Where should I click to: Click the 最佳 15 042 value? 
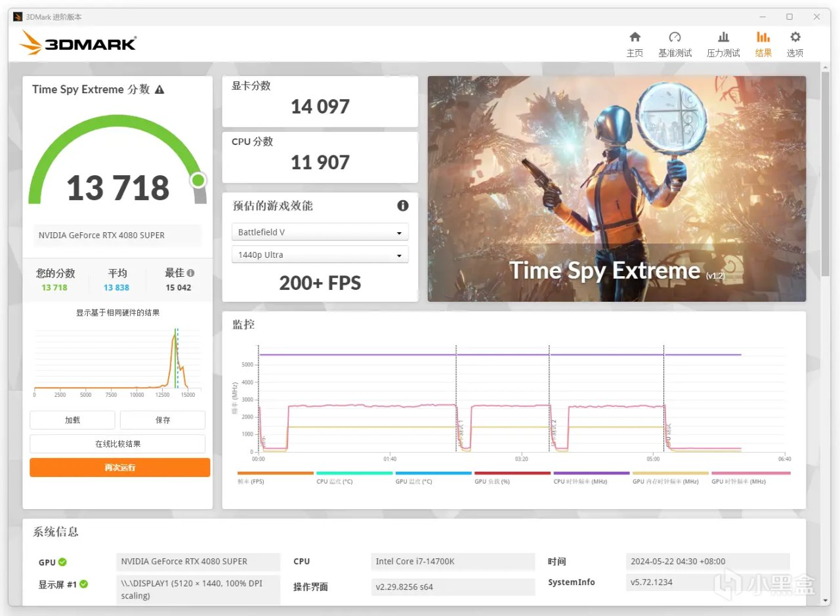[178, 287]
